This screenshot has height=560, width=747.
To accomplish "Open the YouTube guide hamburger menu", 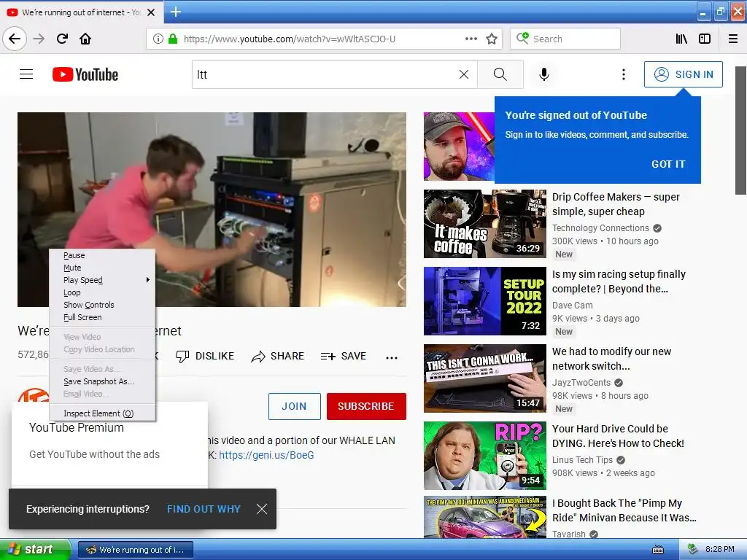I will (x=26, y=74).
